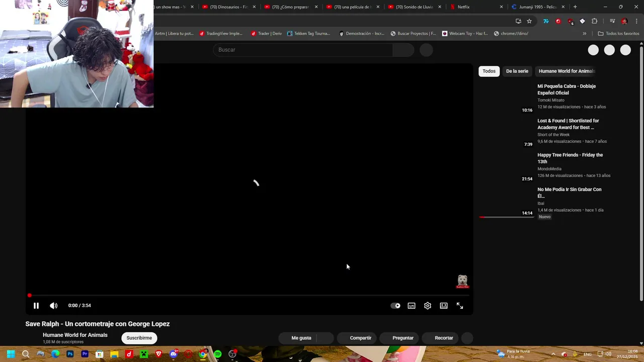Open No Me Podía Ir Sin Grabar video
Screen dimensions: 644x362
coord(570,193)
